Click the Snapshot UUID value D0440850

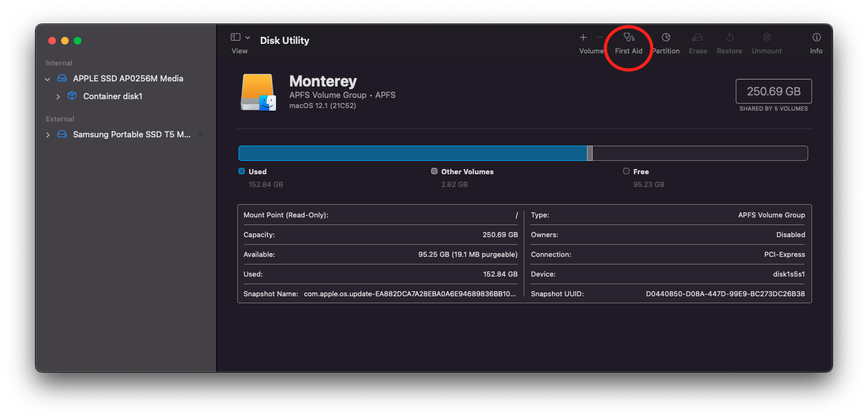tap(726, 294)
